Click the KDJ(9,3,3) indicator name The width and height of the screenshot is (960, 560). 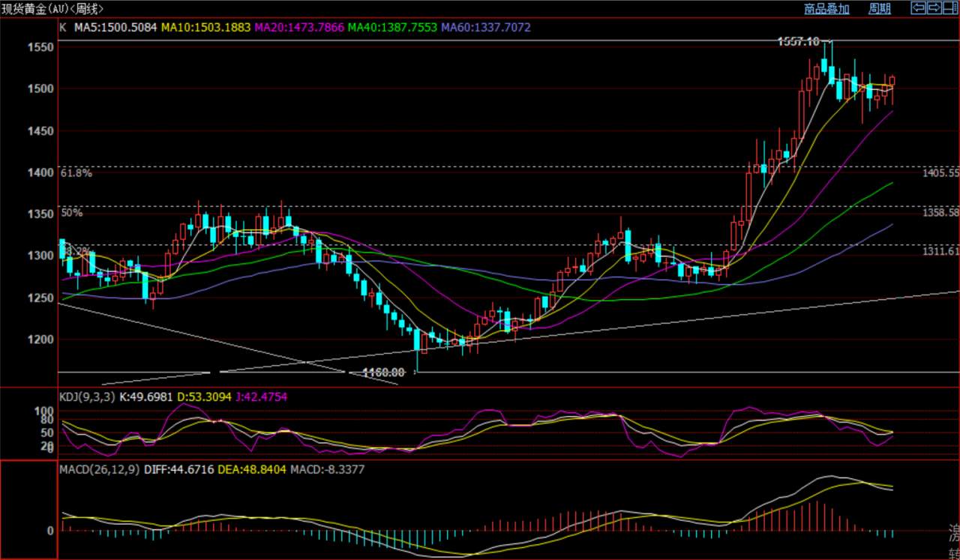87,397
